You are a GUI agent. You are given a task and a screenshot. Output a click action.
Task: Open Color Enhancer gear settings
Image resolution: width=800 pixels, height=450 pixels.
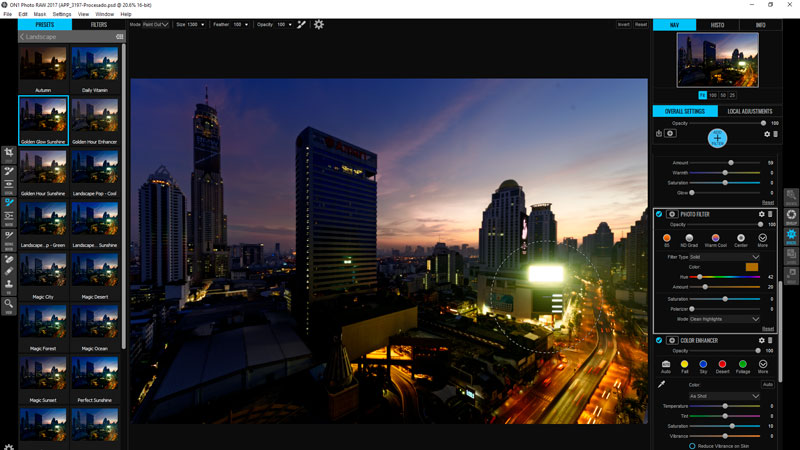(x=761, y=340)
